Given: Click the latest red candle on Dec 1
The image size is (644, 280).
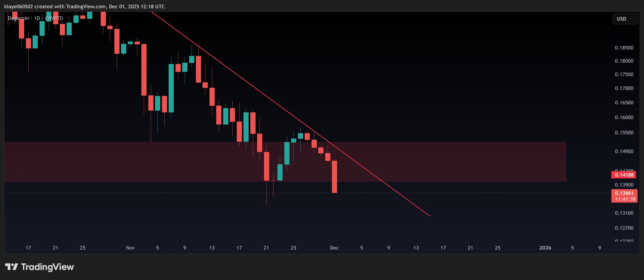Looking at the screenshot, I should (335, 176).
